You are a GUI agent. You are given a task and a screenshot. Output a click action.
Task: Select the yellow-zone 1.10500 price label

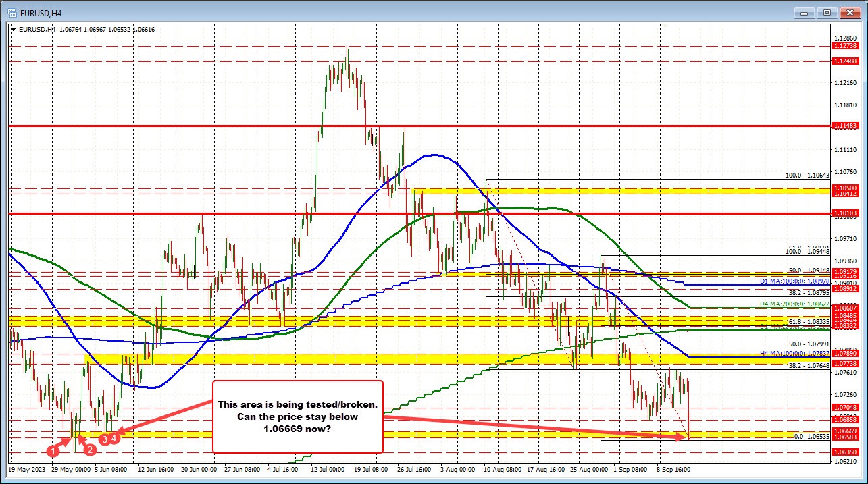(x=845, y=188)
